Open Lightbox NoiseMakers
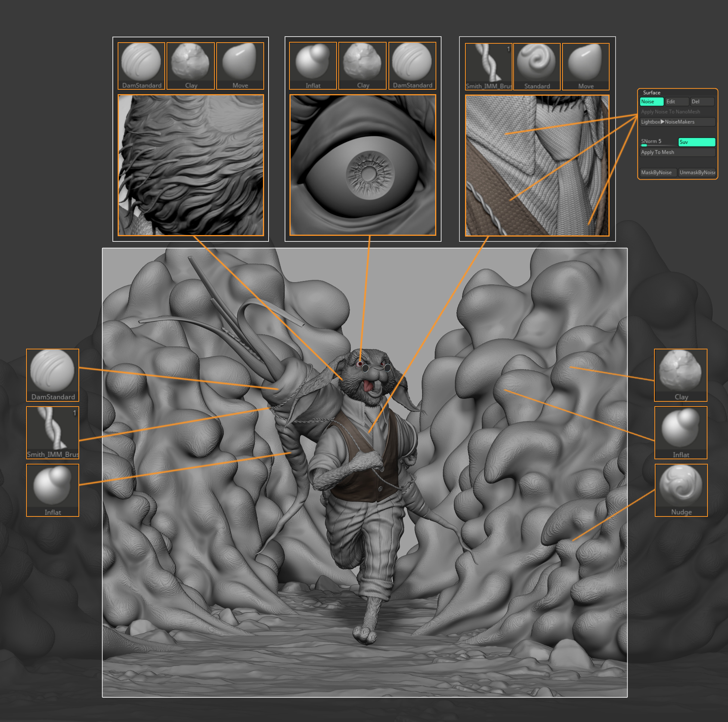This screenshot has width=728, height=722. 677,122
